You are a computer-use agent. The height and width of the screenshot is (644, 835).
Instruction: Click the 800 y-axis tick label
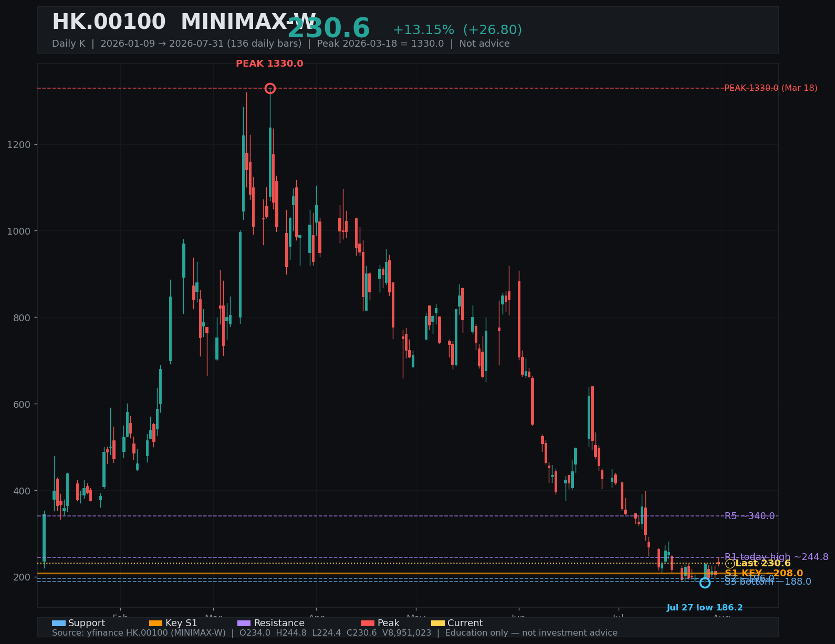(x=22, y=318)
